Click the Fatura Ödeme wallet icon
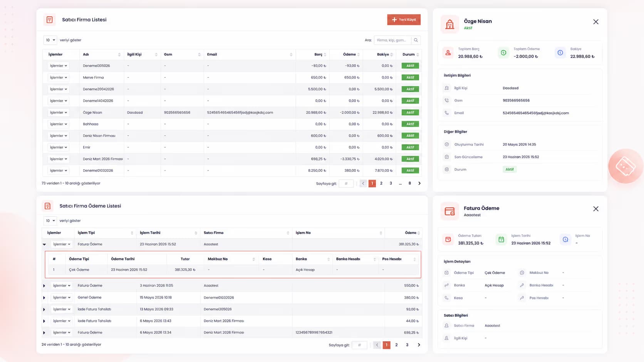This screenshot has height=362, width=644. click(449, 211)
